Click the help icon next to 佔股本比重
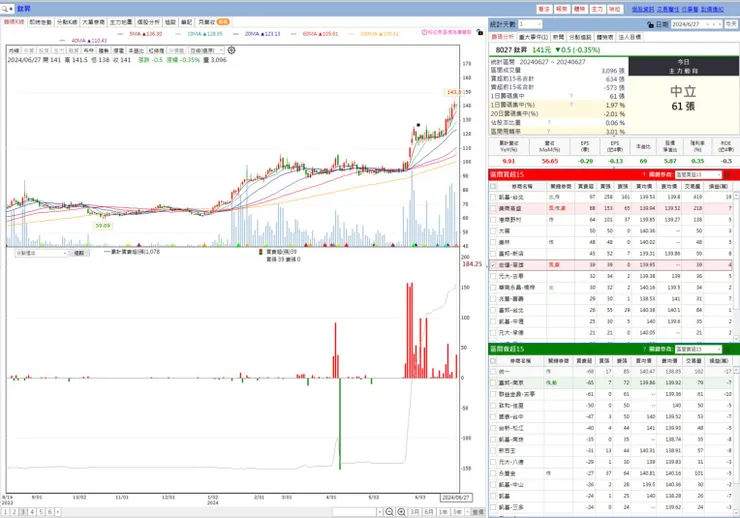This screenshot has height=518, width=740. pyautogui.click(x=549, y=123)
